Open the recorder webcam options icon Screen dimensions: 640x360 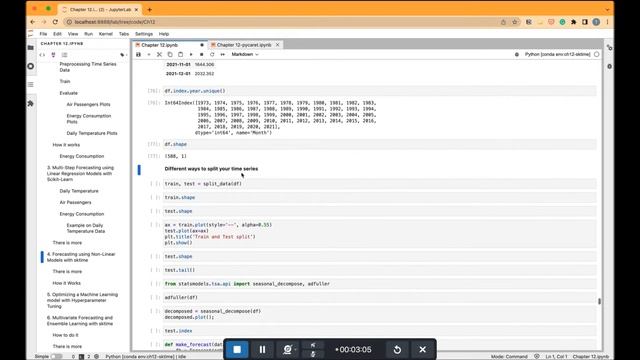tap(287, 349)
